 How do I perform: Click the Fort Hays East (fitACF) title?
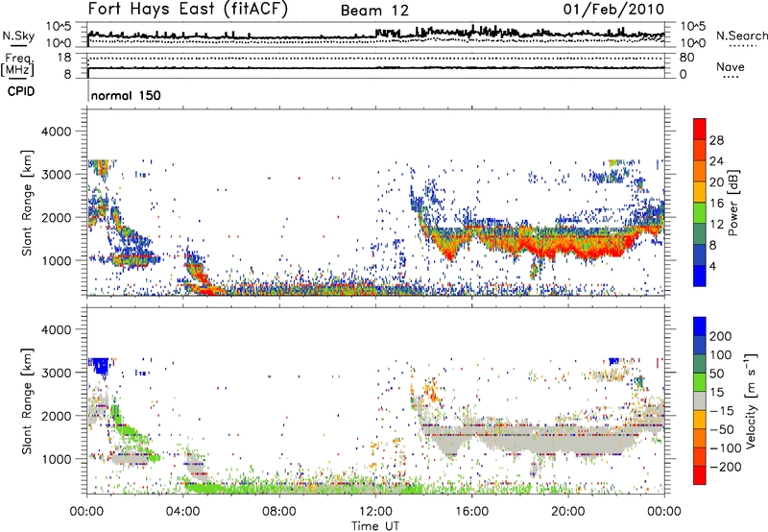pos(188,9)
